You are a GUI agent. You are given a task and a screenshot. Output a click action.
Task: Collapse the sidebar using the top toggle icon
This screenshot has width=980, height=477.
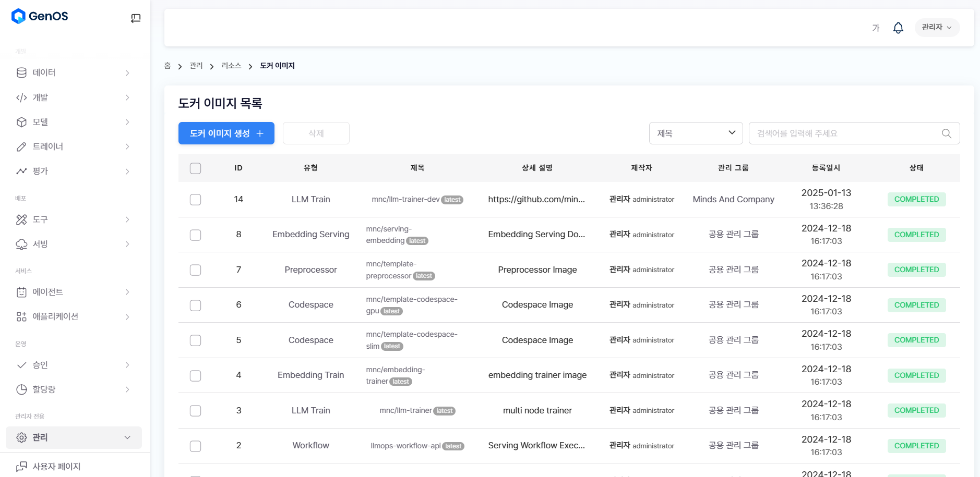(x=136, y=18)
